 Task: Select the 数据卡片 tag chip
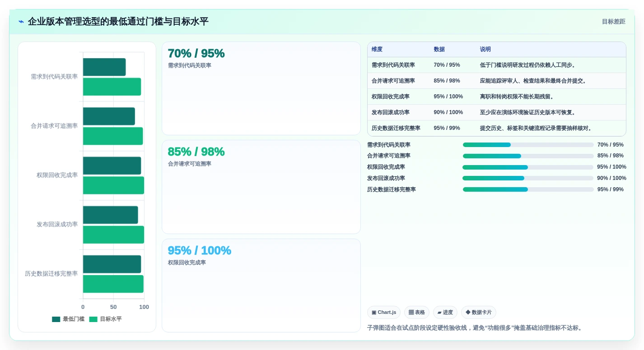click(x=479, y=313)
